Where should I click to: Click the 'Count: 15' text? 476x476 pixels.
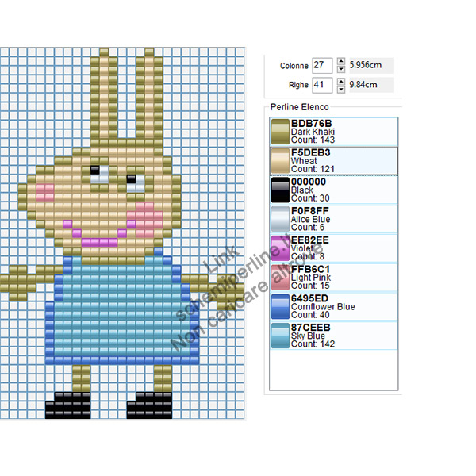pos(310,286)
